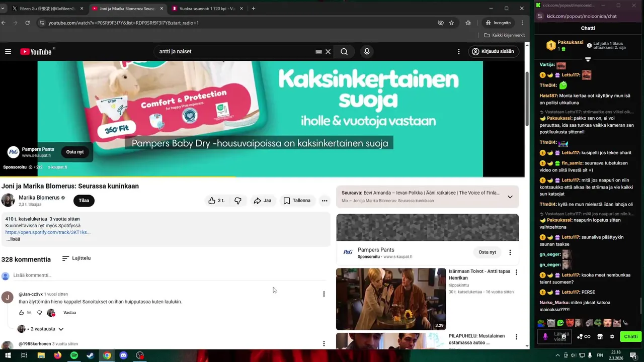The image size is (644, 362).
Task: Show hidden tray icons chevron
Action: point(557,355)
